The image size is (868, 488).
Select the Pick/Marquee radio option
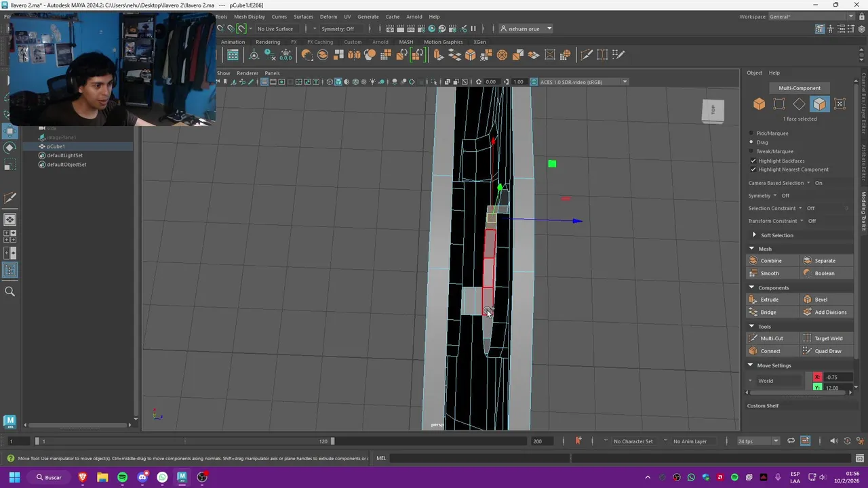pyautogui.click(x=751, y=134)
